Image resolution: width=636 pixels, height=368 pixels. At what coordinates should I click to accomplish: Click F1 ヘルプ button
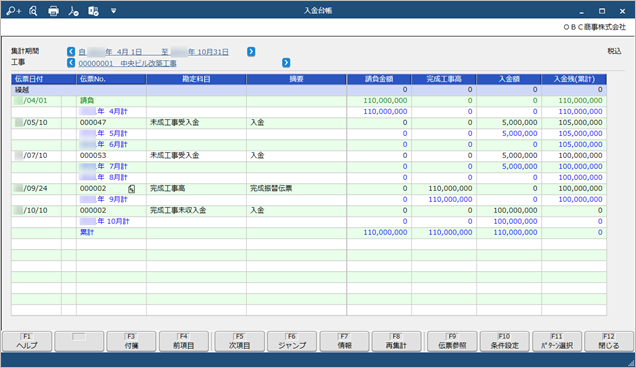point(27,342)
